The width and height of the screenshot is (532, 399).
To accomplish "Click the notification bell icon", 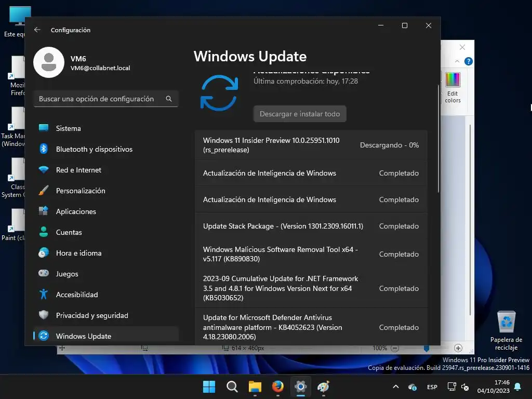I will point(518,387).
